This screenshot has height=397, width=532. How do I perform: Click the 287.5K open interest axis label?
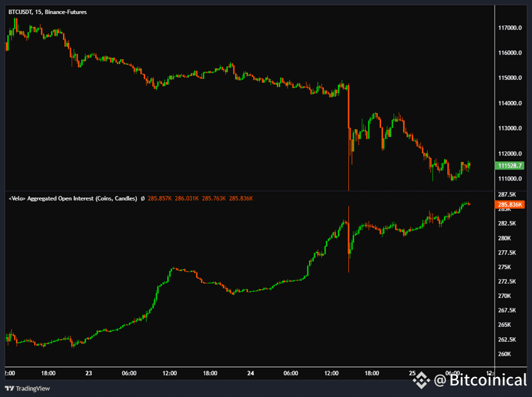[507, 195]
